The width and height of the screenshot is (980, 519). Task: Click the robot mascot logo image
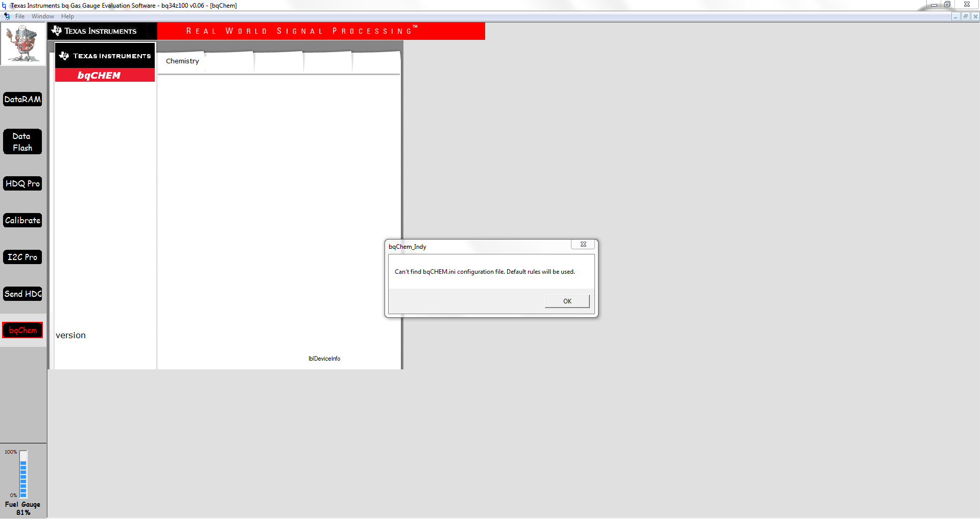(x=23, y=44)
